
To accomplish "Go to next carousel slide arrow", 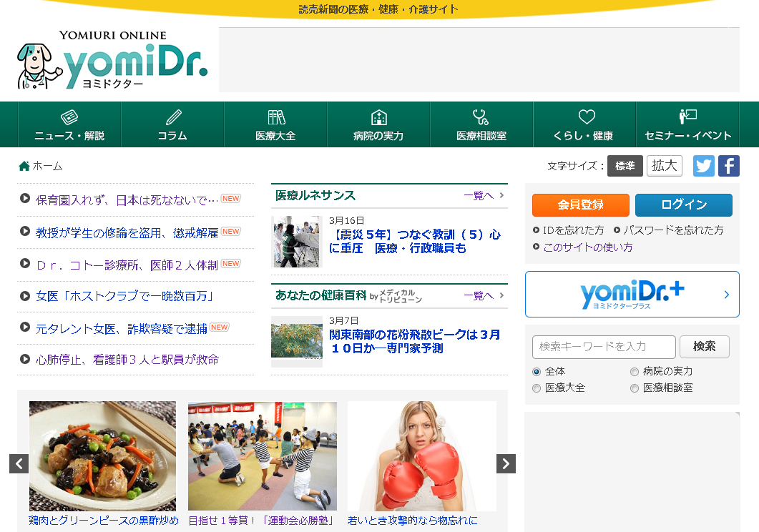I will click(506, 464).
